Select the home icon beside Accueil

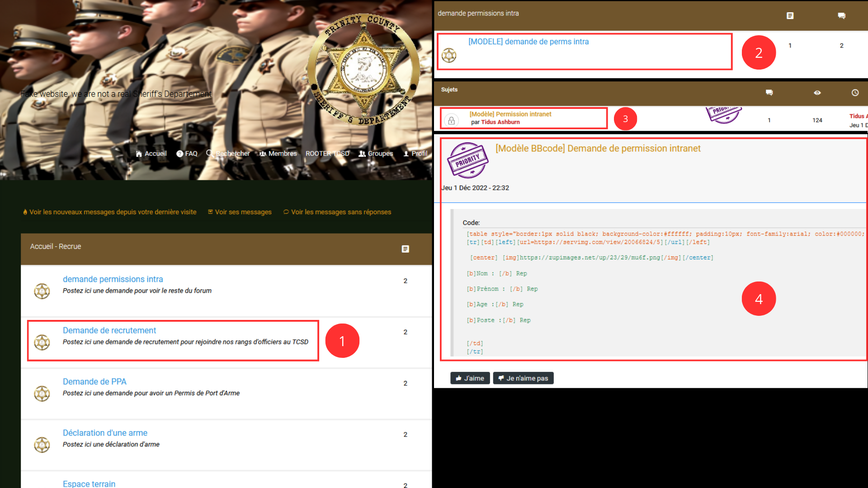[139, 154]
